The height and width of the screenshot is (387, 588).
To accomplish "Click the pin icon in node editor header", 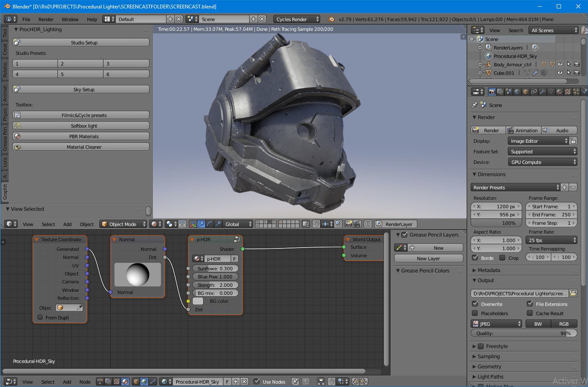I will [x=295, y=381].
